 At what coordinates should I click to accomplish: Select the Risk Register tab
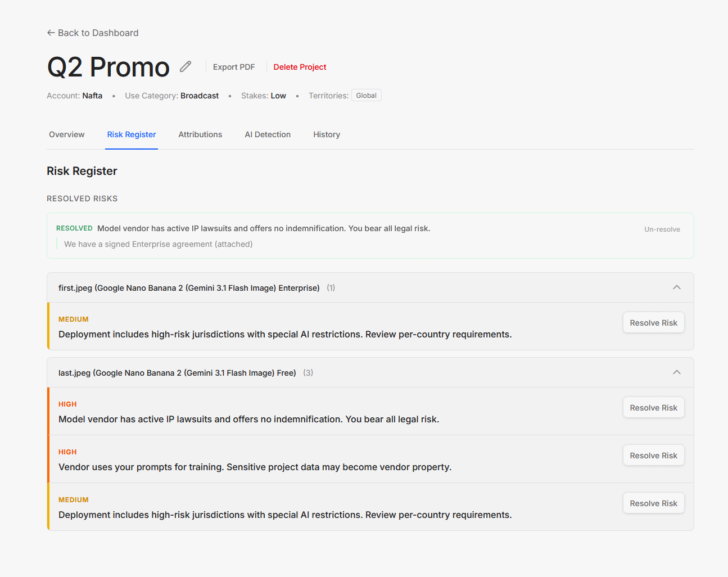click(132, 134)
